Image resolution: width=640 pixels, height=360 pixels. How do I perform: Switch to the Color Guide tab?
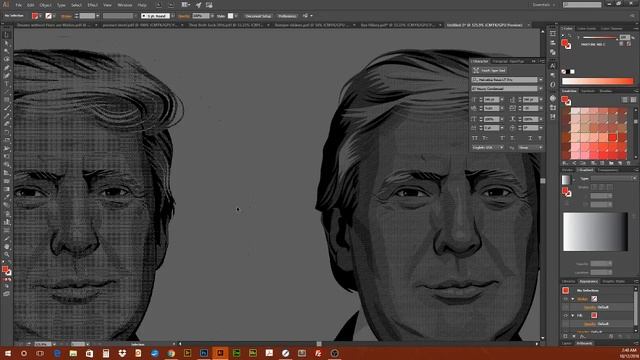(587, 29)
